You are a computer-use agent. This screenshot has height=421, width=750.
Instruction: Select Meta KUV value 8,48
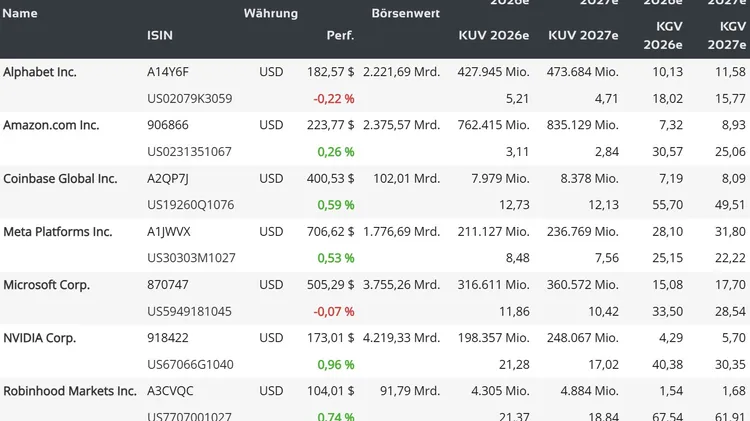click(518, 258)
